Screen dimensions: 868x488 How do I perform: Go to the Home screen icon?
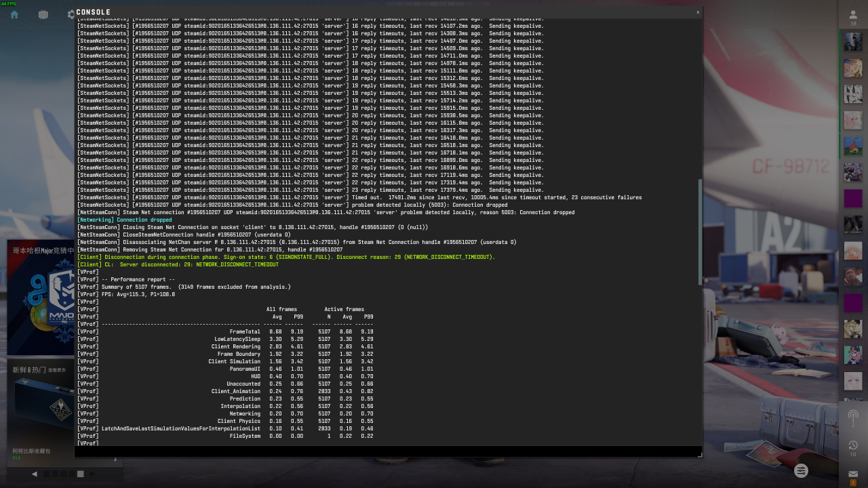point(14,14)
